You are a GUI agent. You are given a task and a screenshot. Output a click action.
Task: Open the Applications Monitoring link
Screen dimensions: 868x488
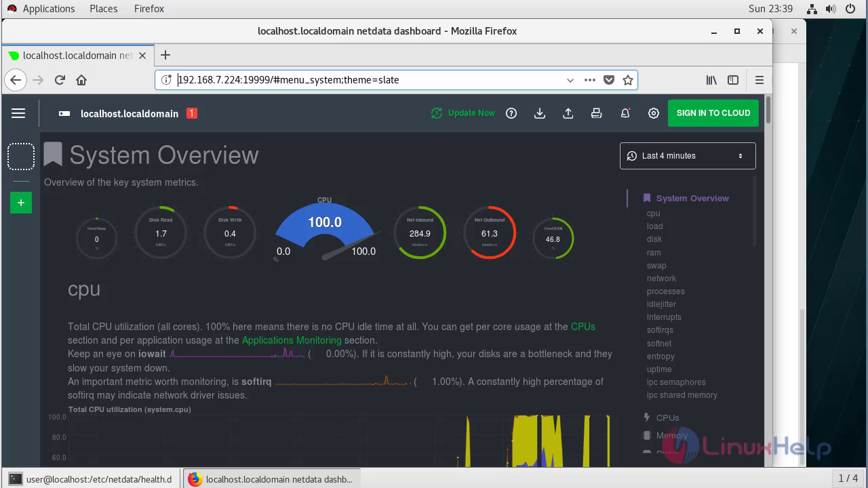[292, 340]
